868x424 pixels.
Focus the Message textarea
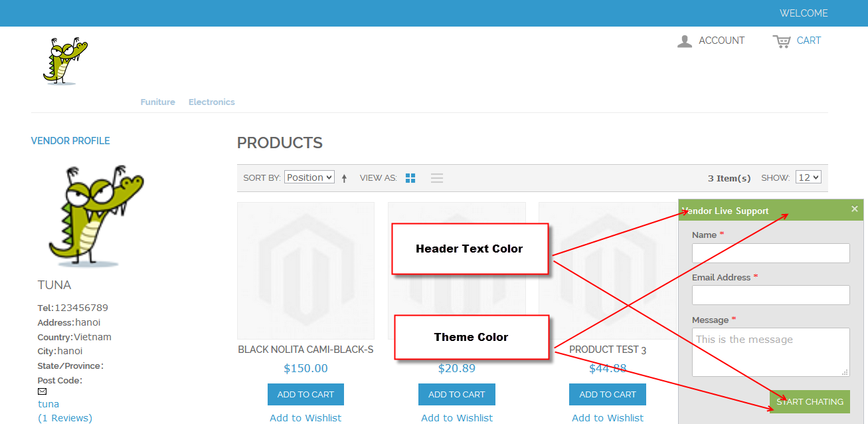click(x=771, y=352)
